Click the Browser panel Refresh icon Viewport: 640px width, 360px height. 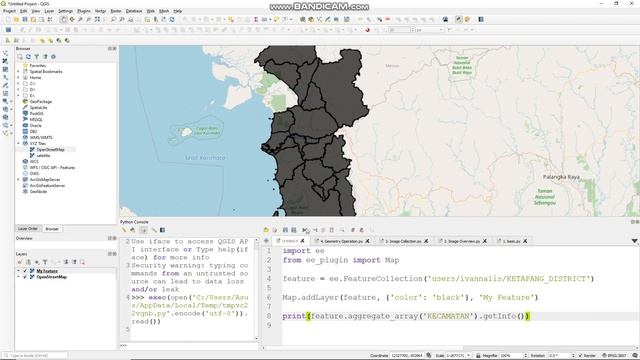[x=28, y=57]
